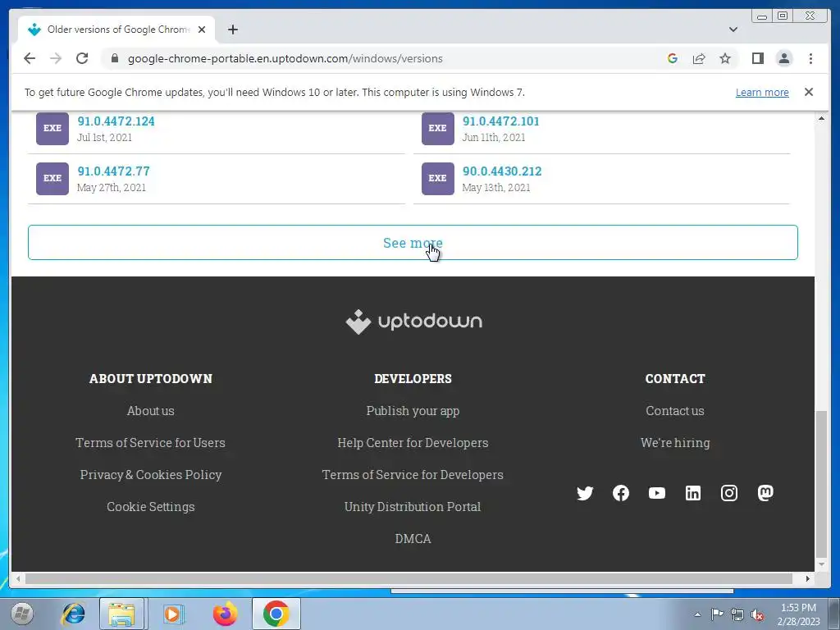Open version 91.0.4472.77 link
This screenshot has height=630, width=840.
tap(113, 171)
